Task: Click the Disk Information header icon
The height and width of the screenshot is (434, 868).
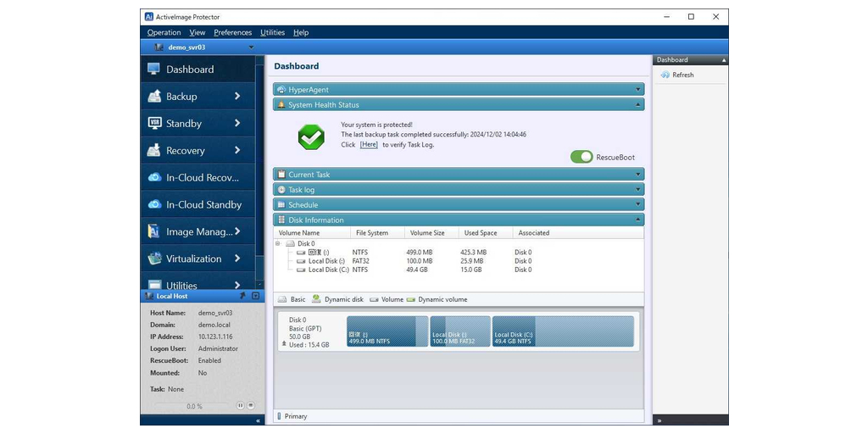Action: point(281,220)
